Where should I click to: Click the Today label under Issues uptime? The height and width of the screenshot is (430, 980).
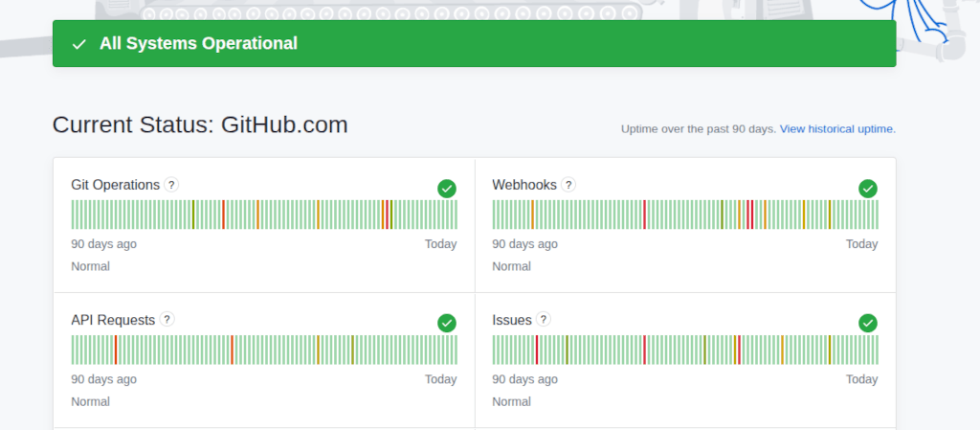coord(861,379)
